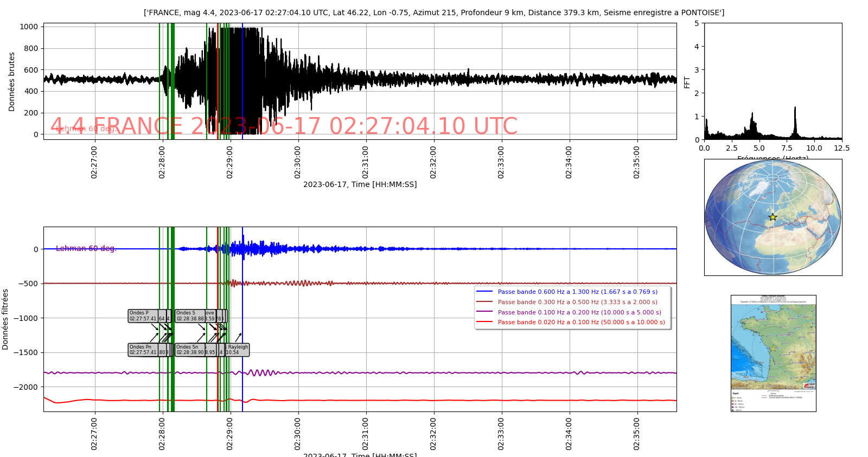Viewport: 868px width, 457px height.
Task: Click the legend entry 'Passe bande 0.300 Hz a 0.500 Hz'
Action: 577,302
